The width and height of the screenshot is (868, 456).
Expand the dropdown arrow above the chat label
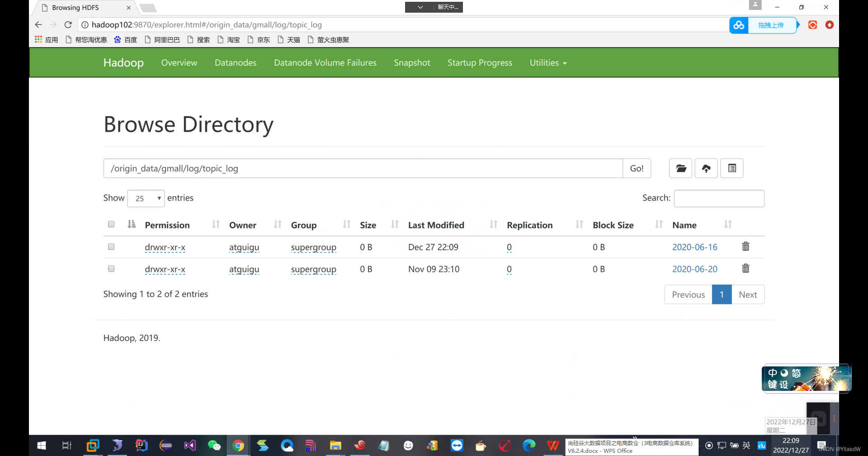pos(420,7)
